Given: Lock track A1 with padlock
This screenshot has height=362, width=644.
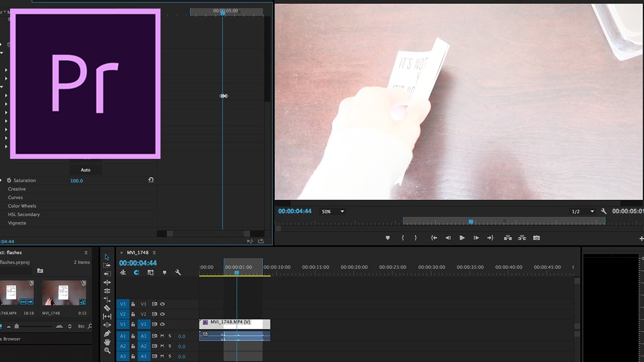Looking at the screenshot, I should tap(133, 336).
